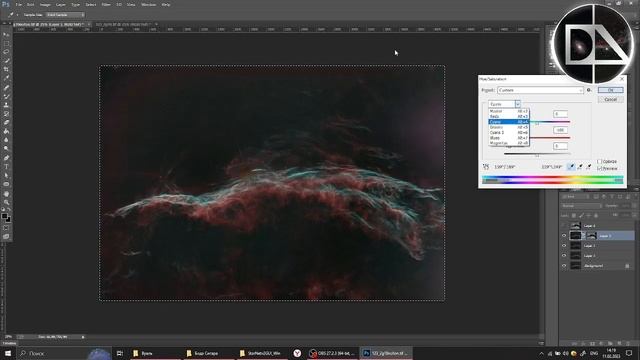This screenshot has width=640, height=360.
Task: Choose Greens from channel list
Action: coord(509,127)
